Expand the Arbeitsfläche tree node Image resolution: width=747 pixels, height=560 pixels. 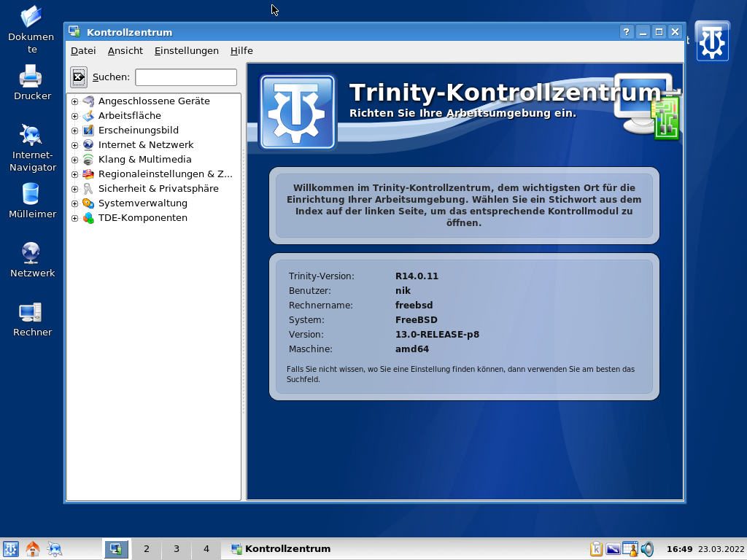pyautogui.click(x=75, y=116)
